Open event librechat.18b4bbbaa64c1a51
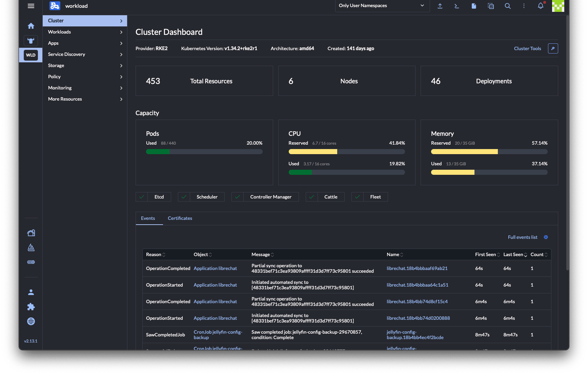The width and height of the screenshot is (588, 375). click(417, 285)
